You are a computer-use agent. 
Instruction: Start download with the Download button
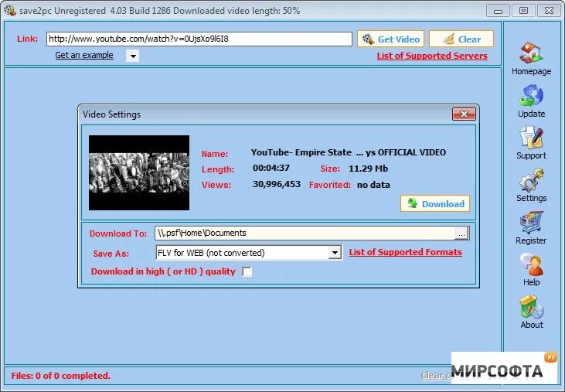click(x=435, y=203)
